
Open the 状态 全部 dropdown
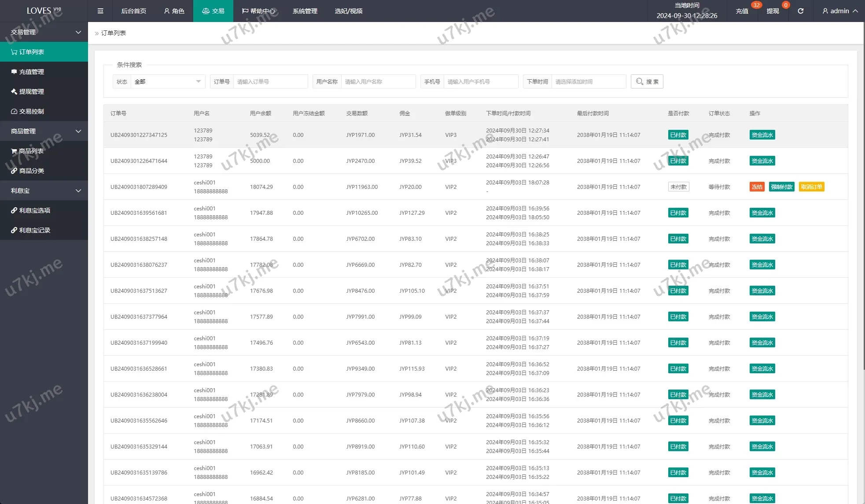click(168, 81)
